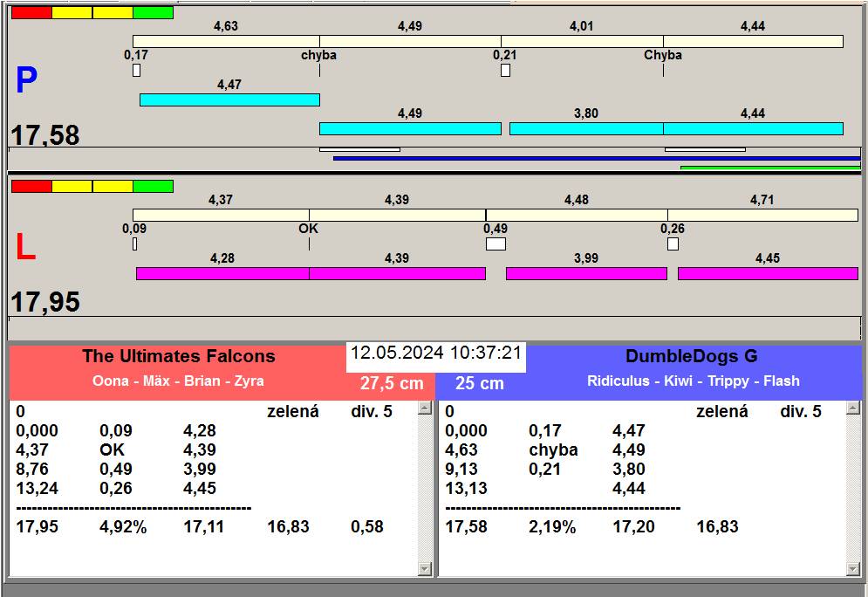
Task: Click the long dark blue line in lane P
Action: point(597,158)
